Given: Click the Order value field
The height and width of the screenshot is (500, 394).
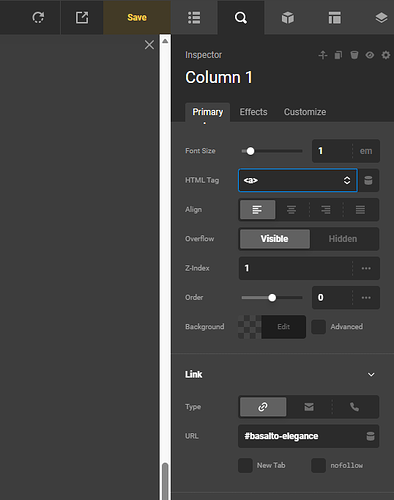Looking at the screenshot, I should 332,298.
